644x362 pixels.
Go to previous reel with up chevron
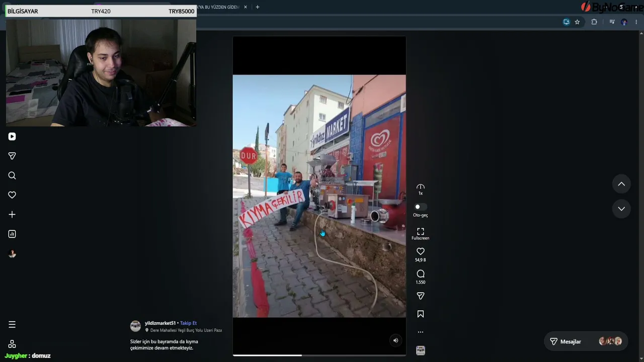click(x=621, y=184)
